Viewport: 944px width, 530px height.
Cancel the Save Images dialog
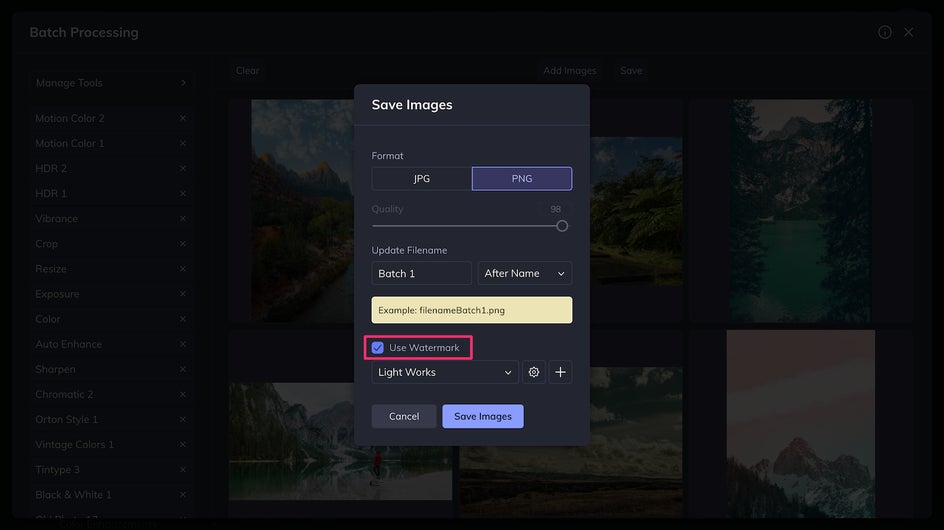point(404,416)
